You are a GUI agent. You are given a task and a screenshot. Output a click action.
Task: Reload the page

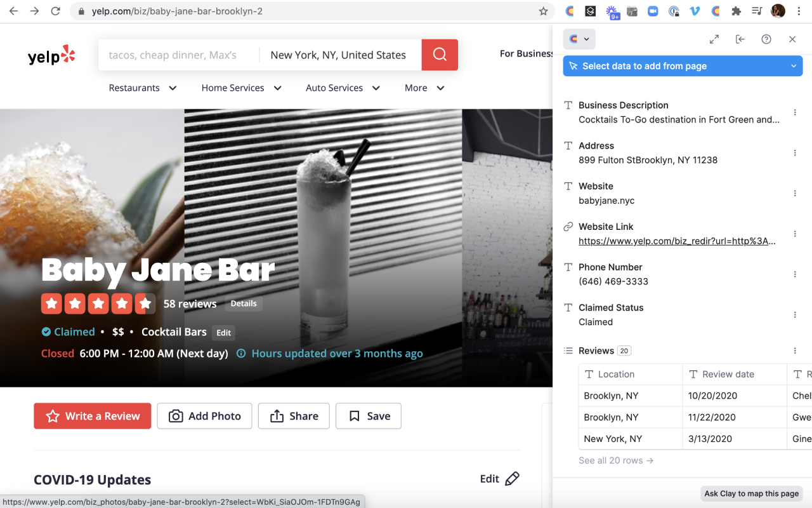click(x=56, y=11)
